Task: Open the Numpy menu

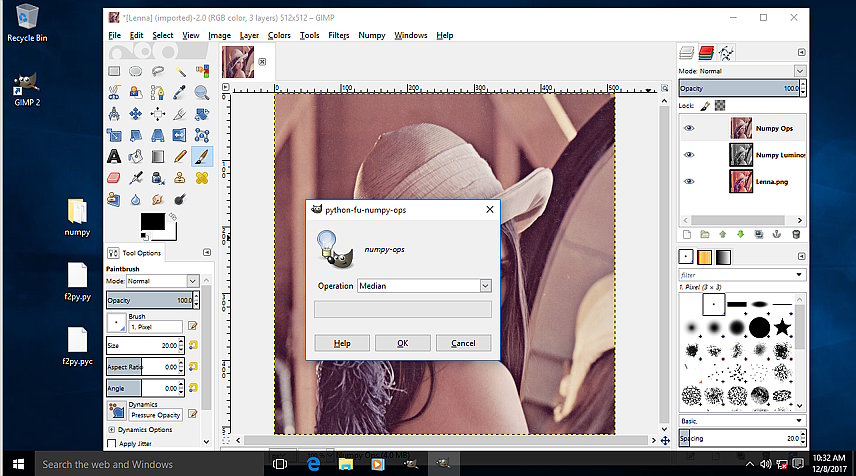Action: tap(372, 35)
